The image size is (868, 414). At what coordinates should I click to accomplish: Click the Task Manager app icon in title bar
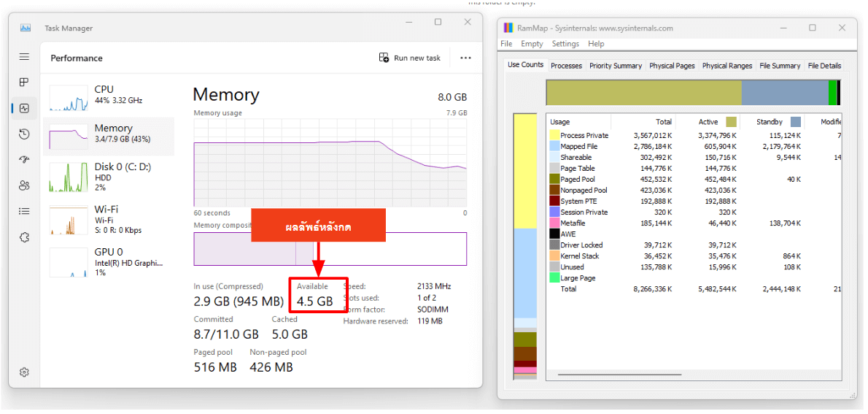(x=26, y=28)
